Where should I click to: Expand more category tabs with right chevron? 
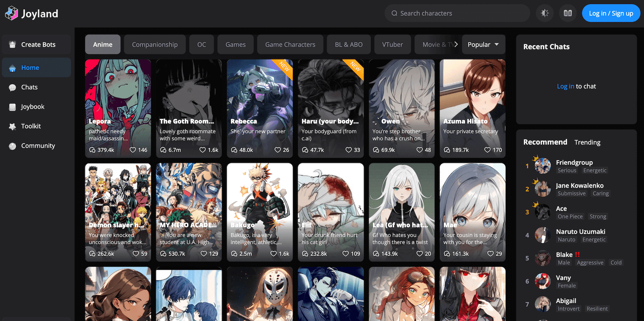click(x=456, y=44)
